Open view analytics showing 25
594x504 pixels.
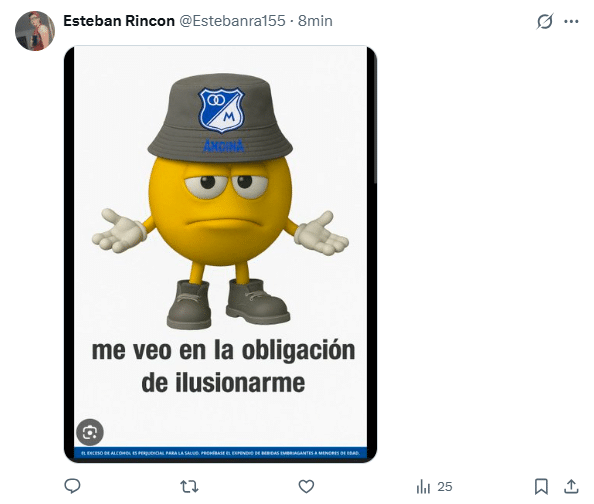(x=434, y=487)
